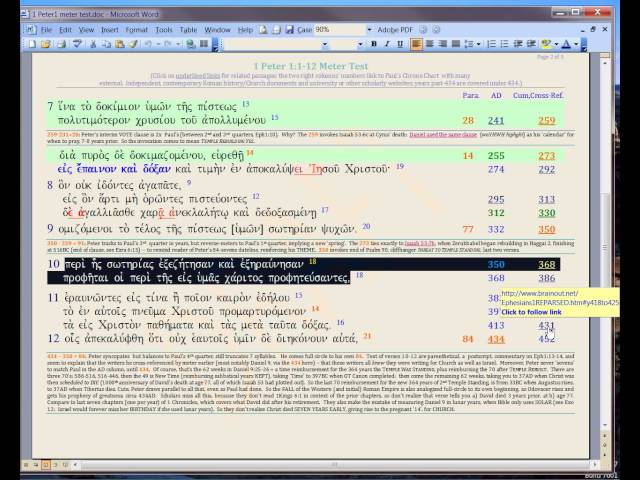Expand the font name dropdown arrow
This screenshot has height=480, width=640.
(324, 44)
